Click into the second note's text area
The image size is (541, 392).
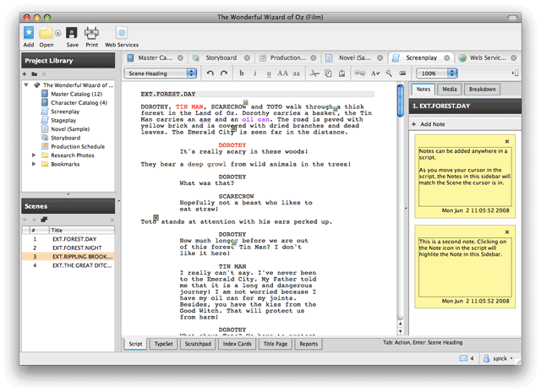pos(465,267)
